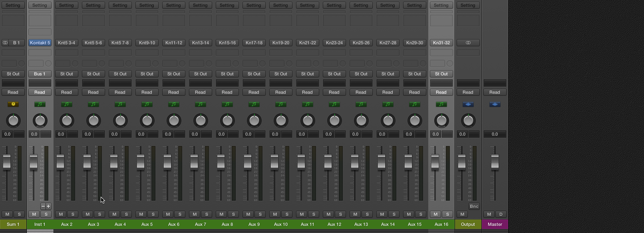
Task: Click the minus button on Inst 1
Action: pos(43,206)
